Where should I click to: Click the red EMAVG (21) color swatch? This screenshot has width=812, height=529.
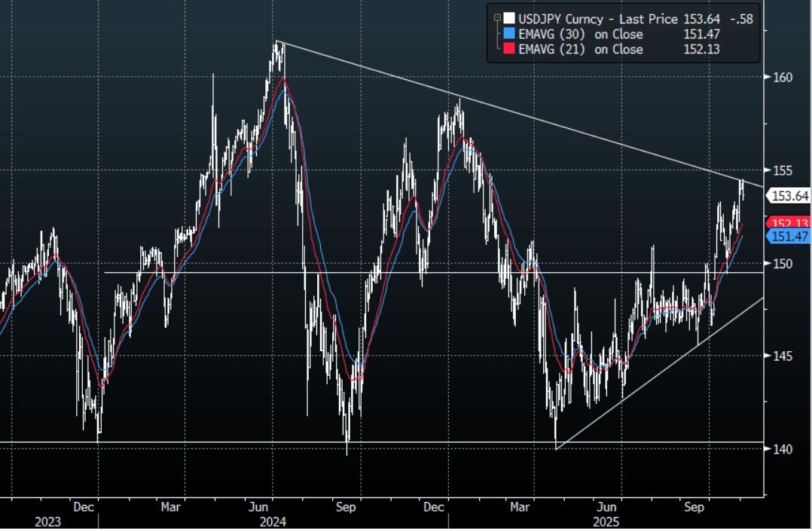click(509, 49)
